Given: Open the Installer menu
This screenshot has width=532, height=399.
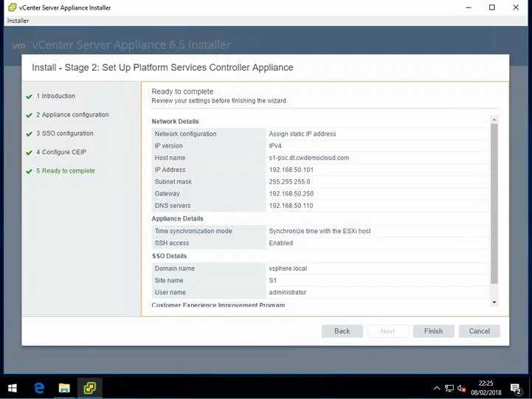Looking at the screenshot, I should click(18, 21).
